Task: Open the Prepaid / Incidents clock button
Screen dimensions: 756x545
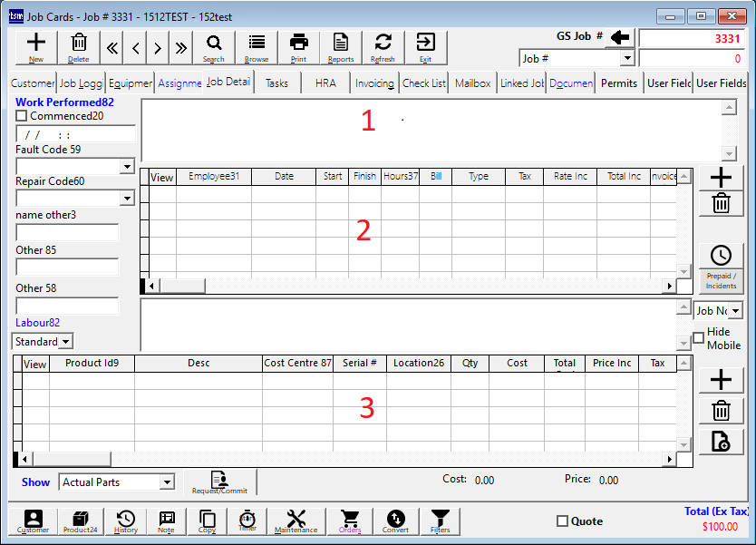Action: click(721, 267)
